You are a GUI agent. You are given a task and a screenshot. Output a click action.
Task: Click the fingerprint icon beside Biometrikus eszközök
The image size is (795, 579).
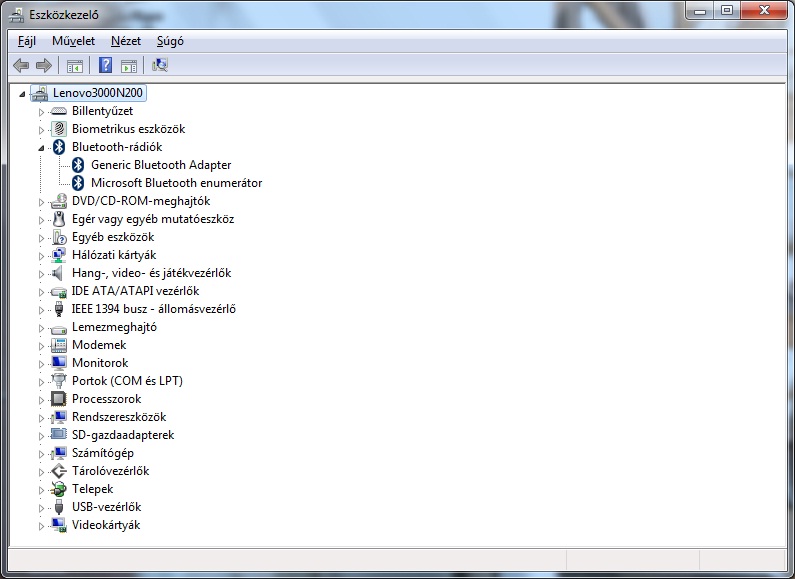[59, 129]
